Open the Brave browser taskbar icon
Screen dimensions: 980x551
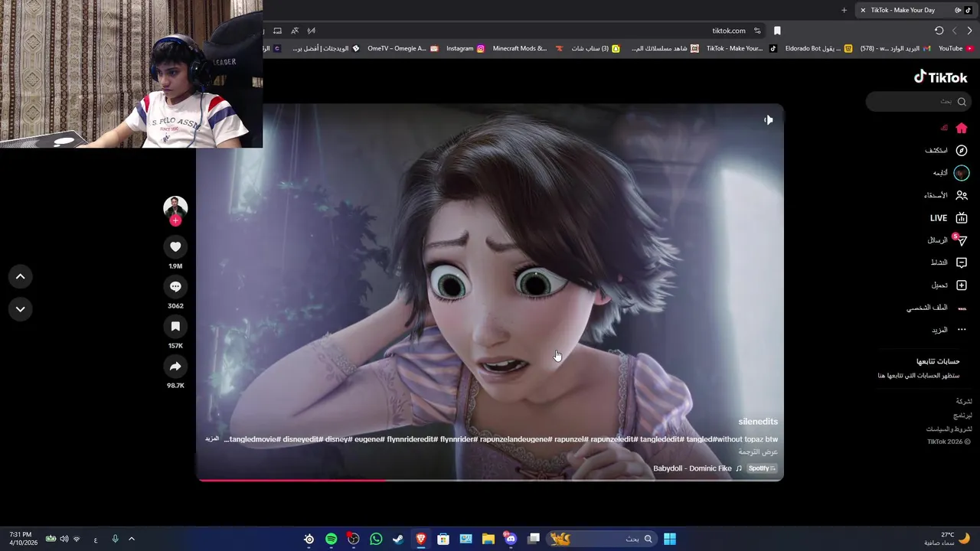[x=420, y=539]
